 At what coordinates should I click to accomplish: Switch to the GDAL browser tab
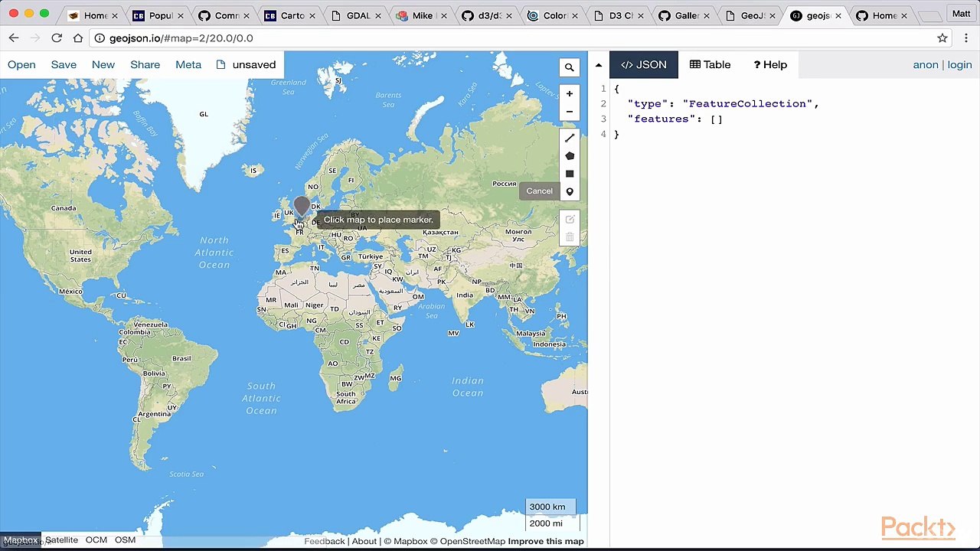click(358, 15)
